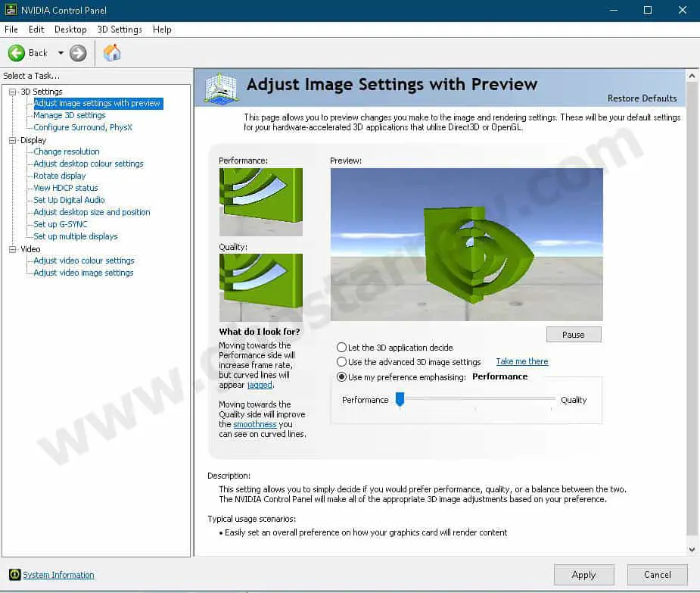This screenshot has height=593, width=700.
Task: Select Adjust video colour settings
Action: [83, 260]
